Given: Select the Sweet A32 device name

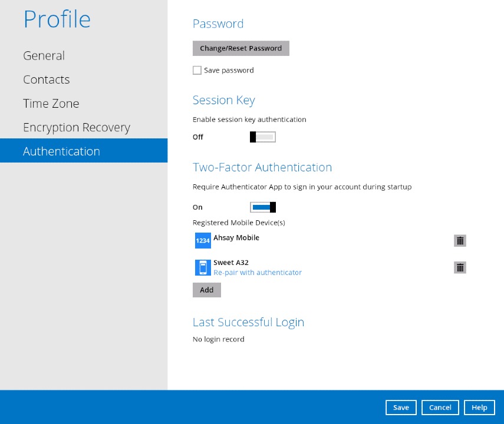Looking at the screenshot, I should click(x=228, y=263).
